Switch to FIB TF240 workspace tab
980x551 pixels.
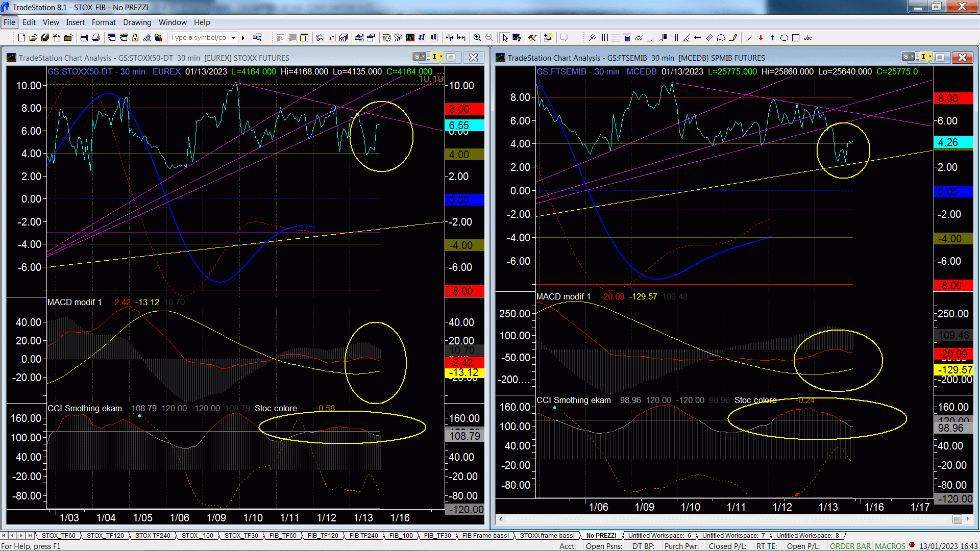363,535
